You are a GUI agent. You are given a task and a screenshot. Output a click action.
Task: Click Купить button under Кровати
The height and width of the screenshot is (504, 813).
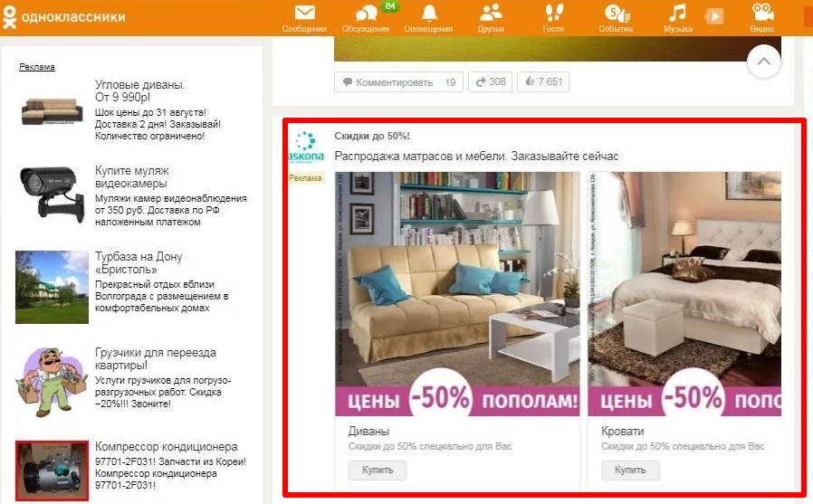pos(630,471)
